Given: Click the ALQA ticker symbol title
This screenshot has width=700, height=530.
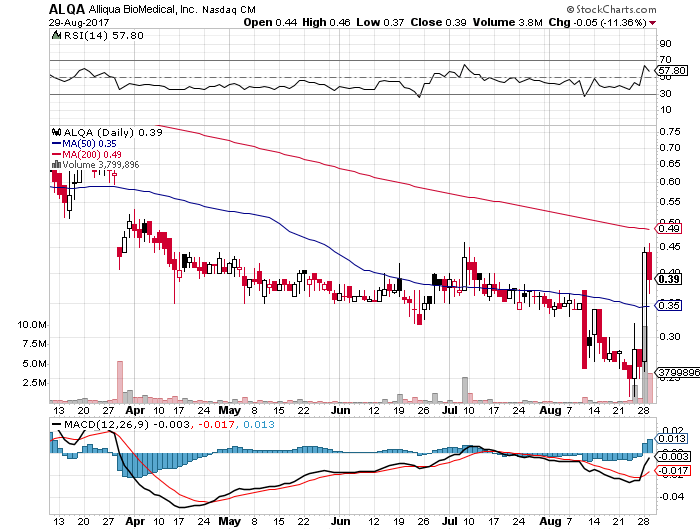Looking at the screenshot, I should coord(28,8).
